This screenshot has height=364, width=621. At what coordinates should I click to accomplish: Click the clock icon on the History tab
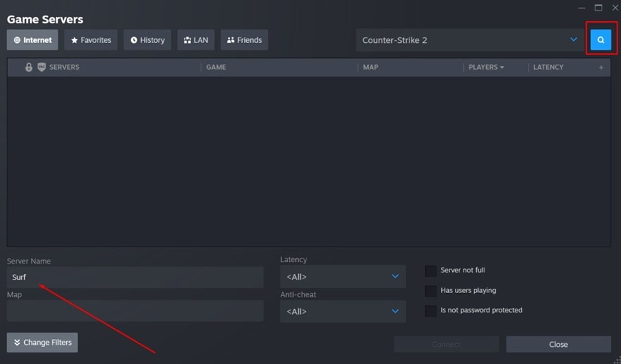[x=133, y=40]
